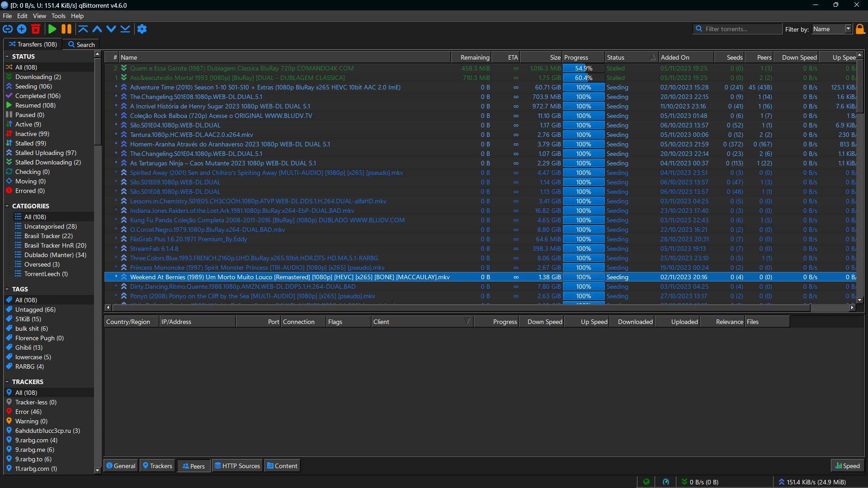Open Options via the gear icon
Screen dimensions: 868x488
[142, 29]
